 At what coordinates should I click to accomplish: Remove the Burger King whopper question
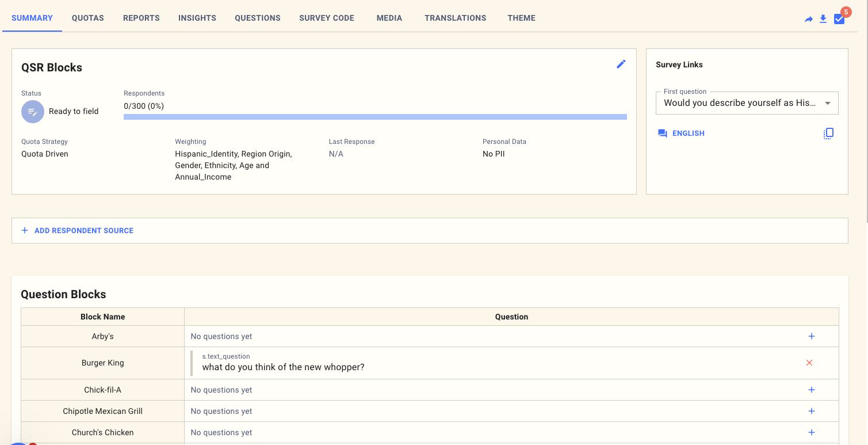[x=809, y=363]
